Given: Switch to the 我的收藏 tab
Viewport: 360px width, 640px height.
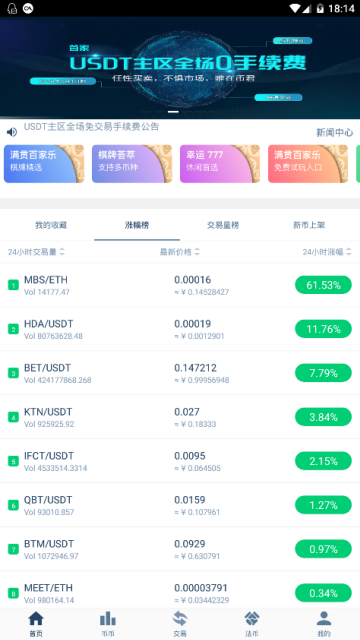Looking at the screenshot, I should pyautogui.click(x=51, y=225).
